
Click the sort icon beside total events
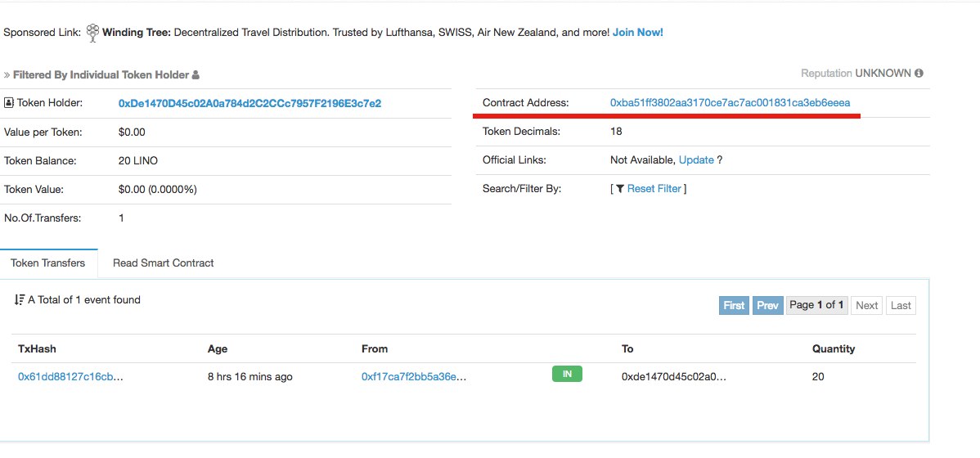point(20,300)
